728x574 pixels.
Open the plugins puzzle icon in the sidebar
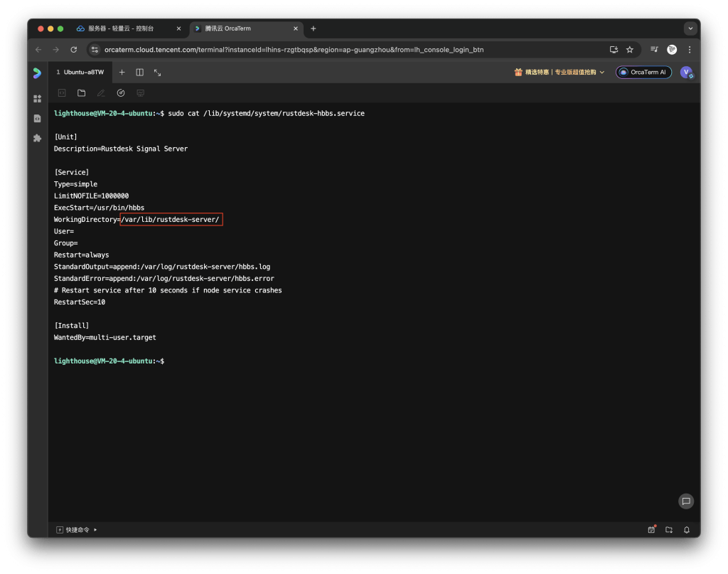[38, 138]
